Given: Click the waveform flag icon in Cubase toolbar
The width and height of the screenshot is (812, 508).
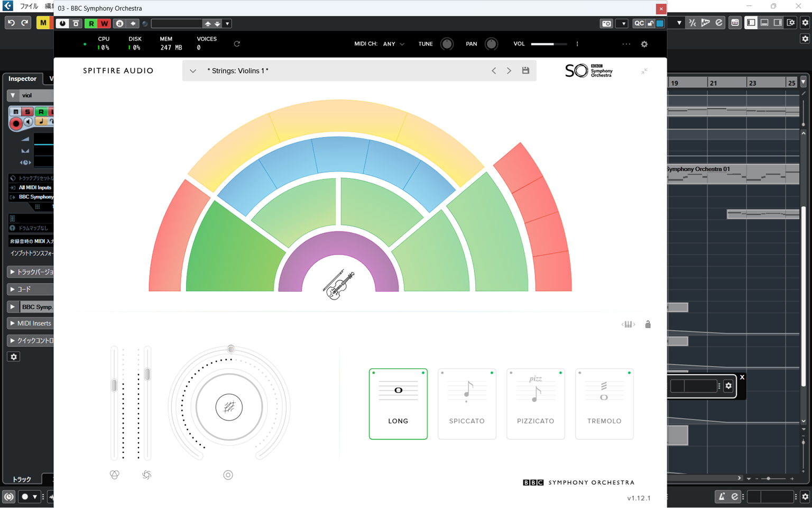Looking at the screenshot, I should click(705, 23).
